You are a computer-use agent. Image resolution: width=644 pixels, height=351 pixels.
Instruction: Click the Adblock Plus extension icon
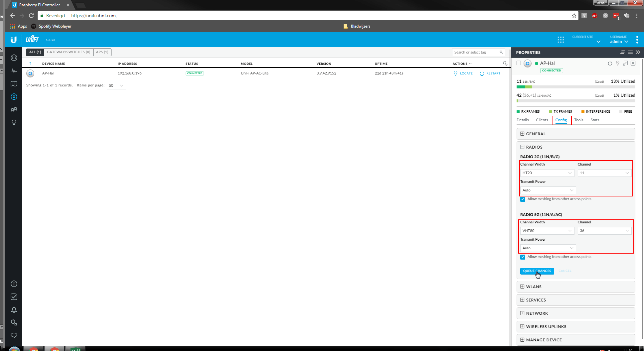[x=595, y=16]
